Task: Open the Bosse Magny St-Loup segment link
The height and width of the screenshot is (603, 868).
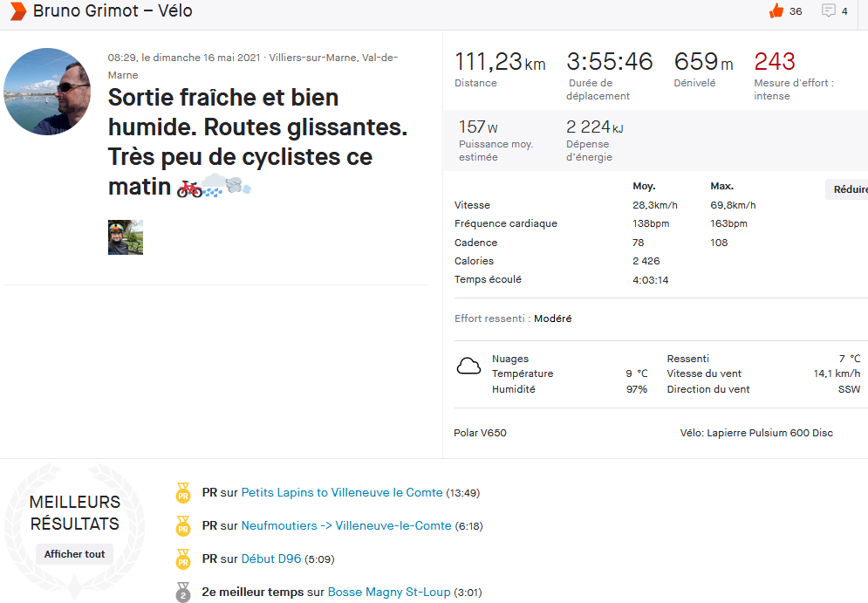Action: [389, 593]
